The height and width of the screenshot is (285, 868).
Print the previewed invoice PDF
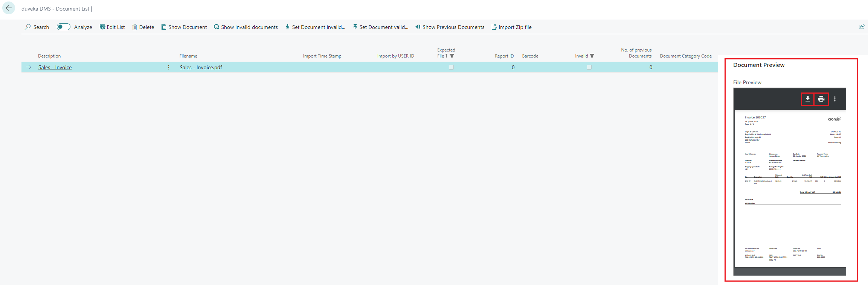[821, 99]
